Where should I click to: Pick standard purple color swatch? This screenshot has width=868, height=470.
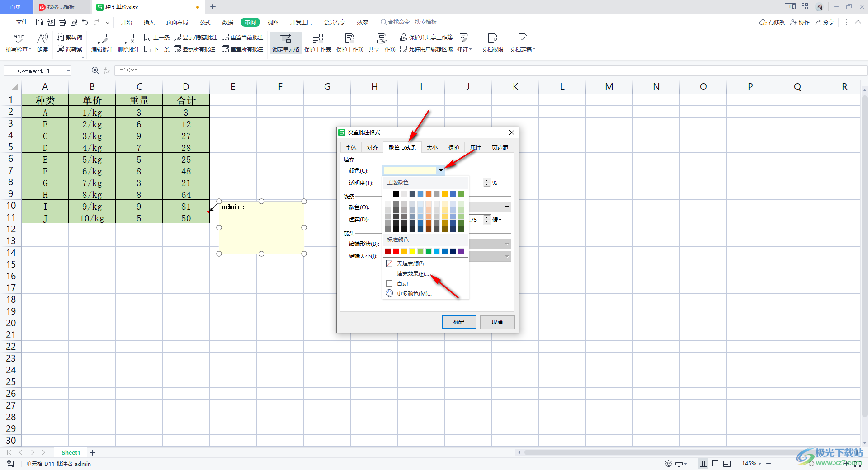[461, 251]
